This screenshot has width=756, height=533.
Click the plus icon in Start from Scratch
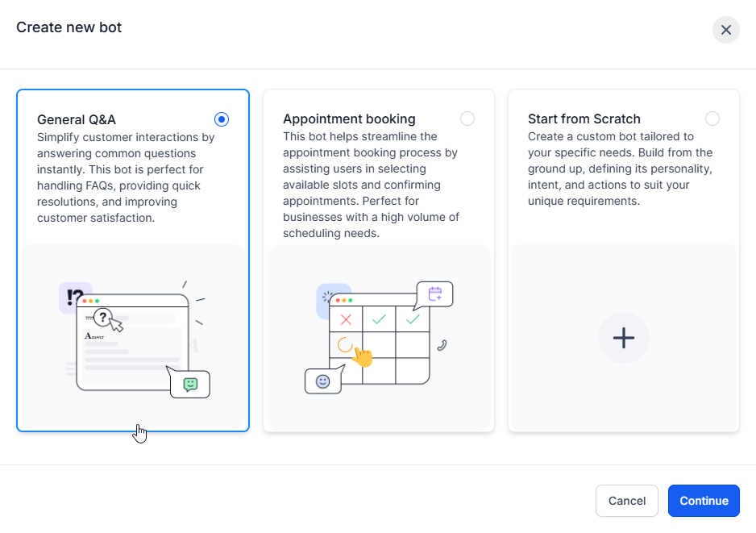pyautogui.click(x=623, y=338)
